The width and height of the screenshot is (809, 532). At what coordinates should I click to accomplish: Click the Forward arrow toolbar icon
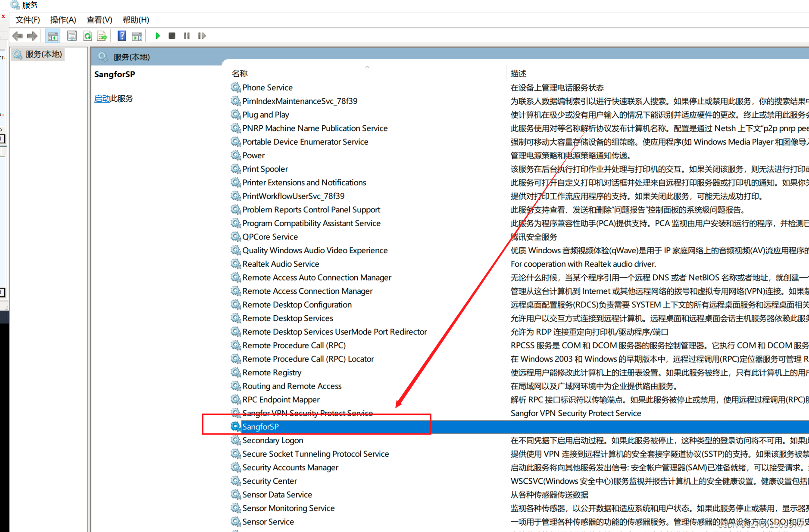[x=32, y=36]
